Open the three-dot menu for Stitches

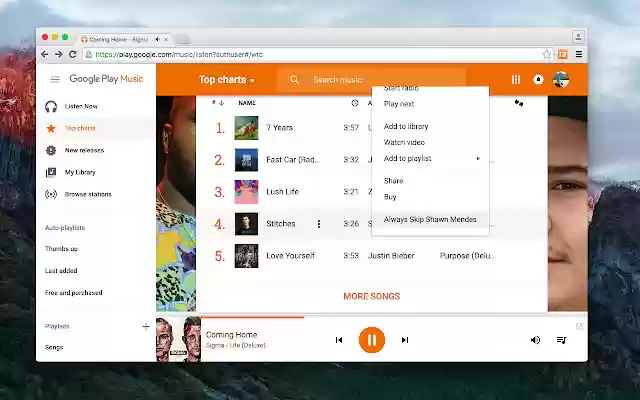pos(319,224)
